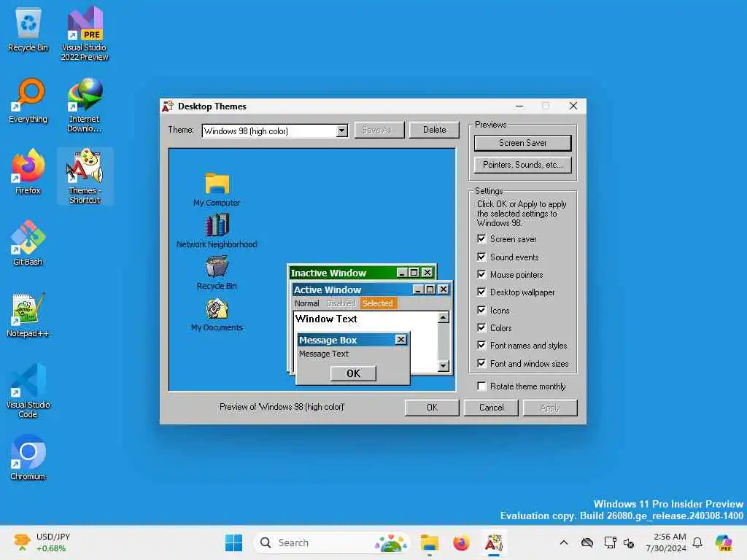Click Recycle Bin icon in theme preview

[x=217, y=273]
